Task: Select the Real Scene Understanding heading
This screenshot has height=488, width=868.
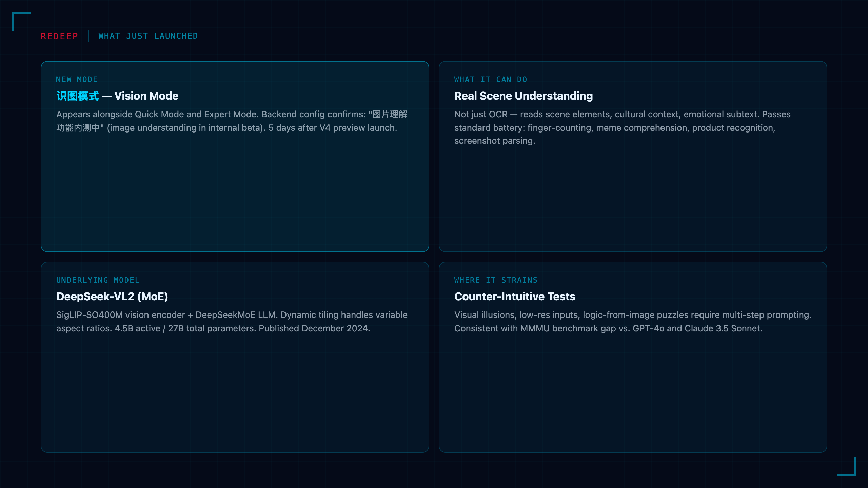Action: [524, 96]
